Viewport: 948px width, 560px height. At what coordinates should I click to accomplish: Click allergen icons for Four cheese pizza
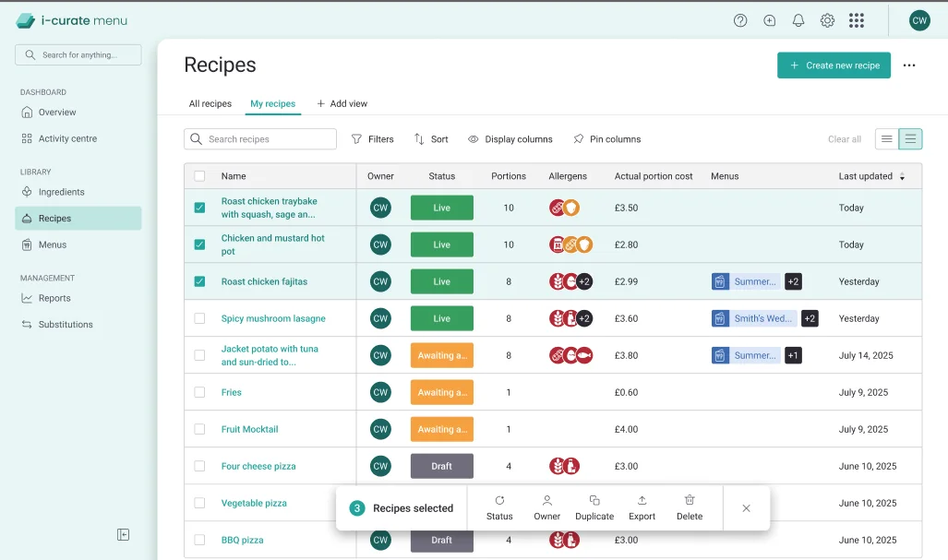click(x=564, y=467)
